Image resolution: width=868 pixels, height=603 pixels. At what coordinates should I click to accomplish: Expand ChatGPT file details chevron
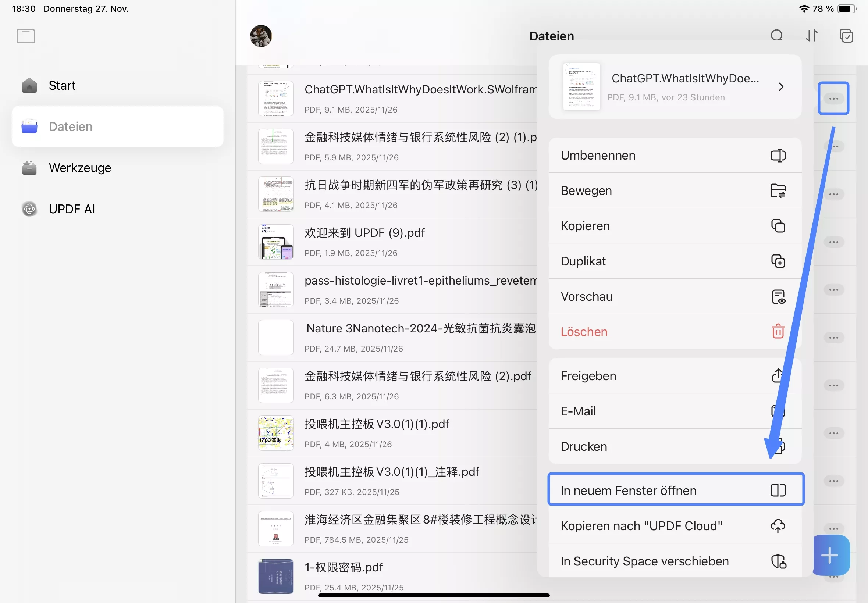click(781, 87)
